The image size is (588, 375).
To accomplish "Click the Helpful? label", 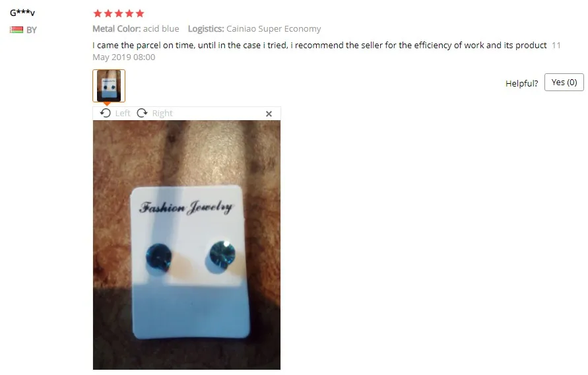I will click(521, 83).
